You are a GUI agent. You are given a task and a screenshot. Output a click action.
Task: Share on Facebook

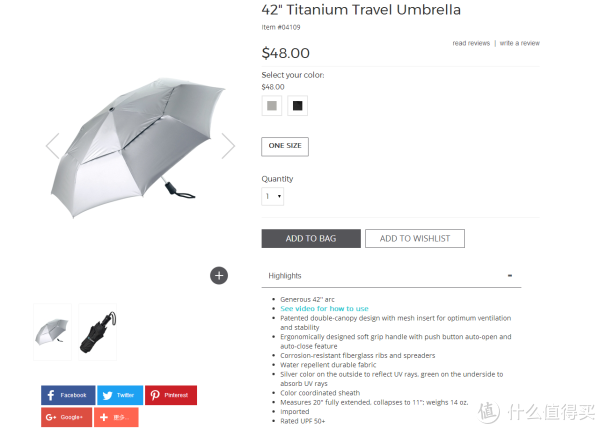68,395
